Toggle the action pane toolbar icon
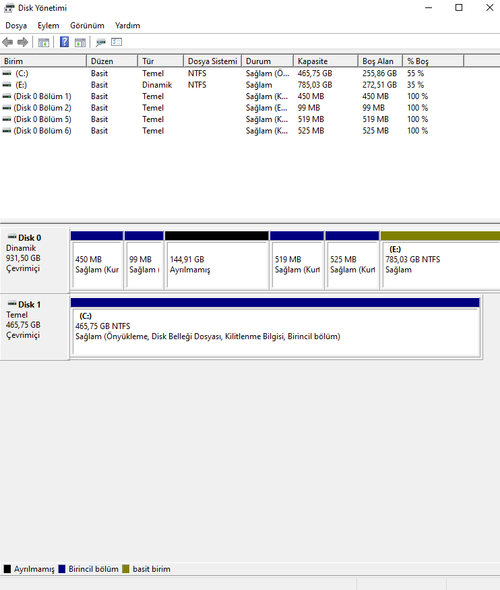This screenshot has height=590, width=500. tap(80, 43)
